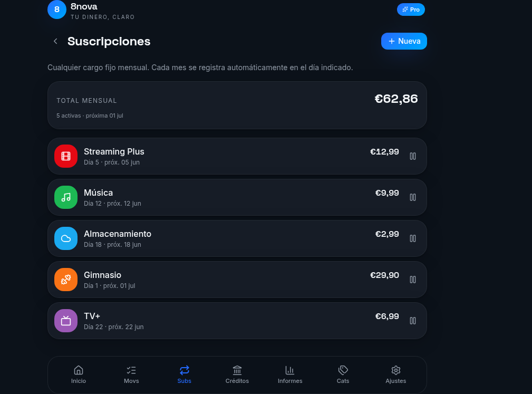Viewport: 532px width, 394px height.
Task: Click the Pro badge button
Action: click(411, 9)
